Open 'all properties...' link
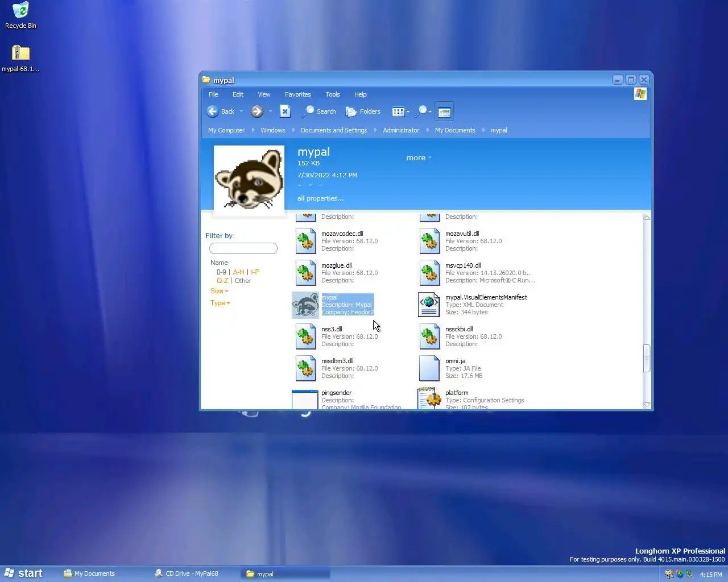Viewport: 728px width, 582px height. point(320,198)
